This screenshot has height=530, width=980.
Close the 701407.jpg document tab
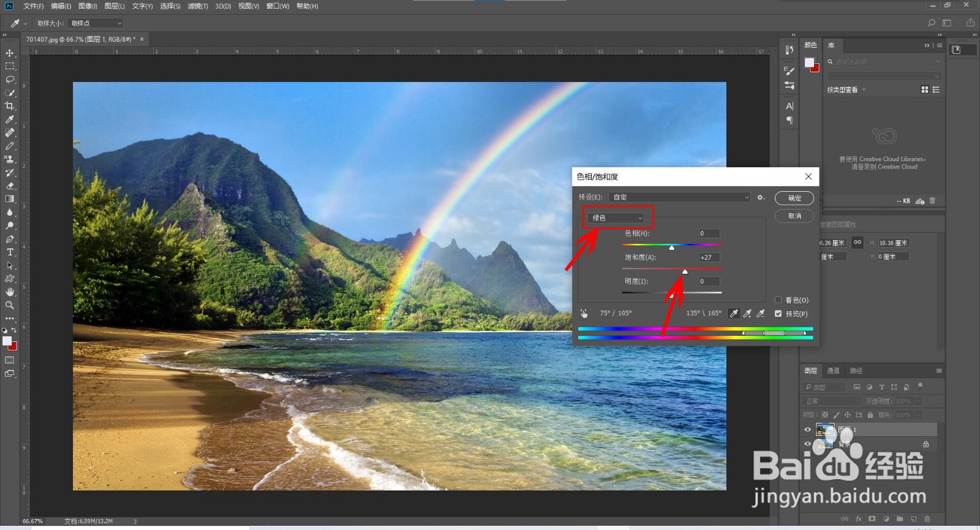click(x=141, y=39)
